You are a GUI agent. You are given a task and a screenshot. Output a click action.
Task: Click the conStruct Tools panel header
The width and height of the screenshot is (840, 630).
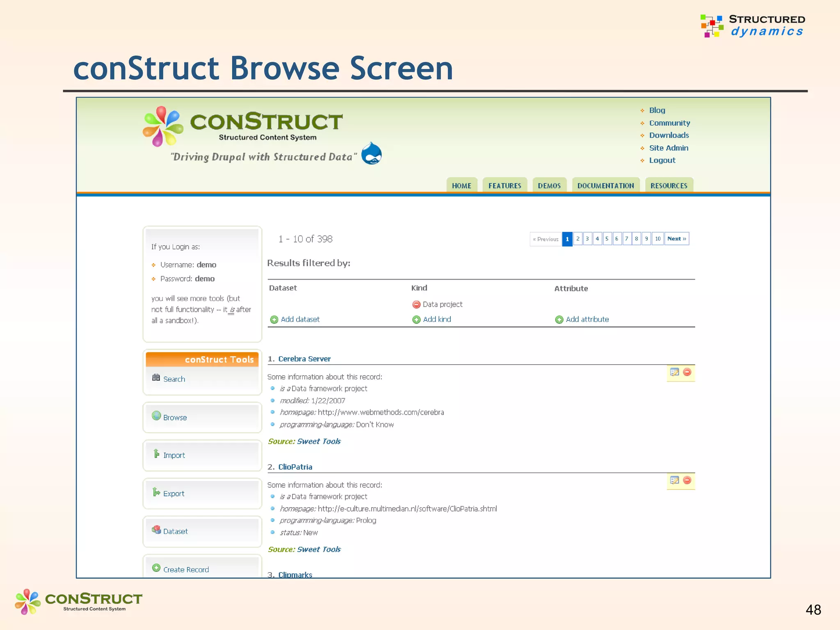click(202, 359)
